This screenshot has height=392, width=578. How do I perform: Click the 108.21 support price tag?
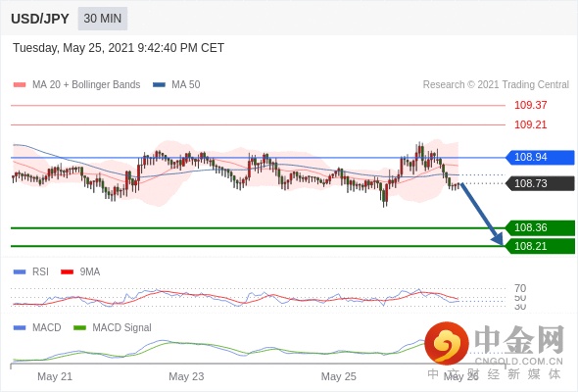coord(540,246)
